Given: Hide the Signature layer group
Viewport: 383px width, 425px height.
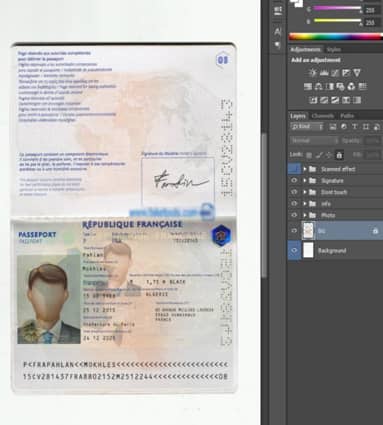Looking at the screenshot, I should [294, 181].
